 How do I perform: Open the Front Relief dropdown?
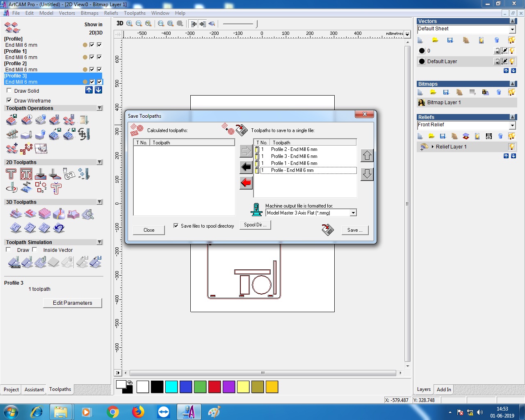click(x=512, y=125)
